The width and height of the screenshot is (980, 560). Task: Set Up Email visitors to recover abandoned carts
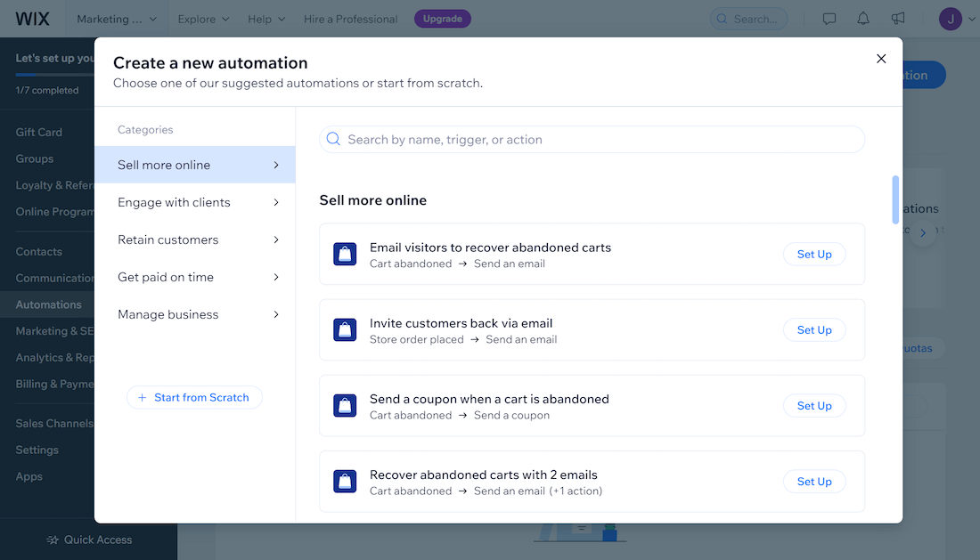coord(814,254)
